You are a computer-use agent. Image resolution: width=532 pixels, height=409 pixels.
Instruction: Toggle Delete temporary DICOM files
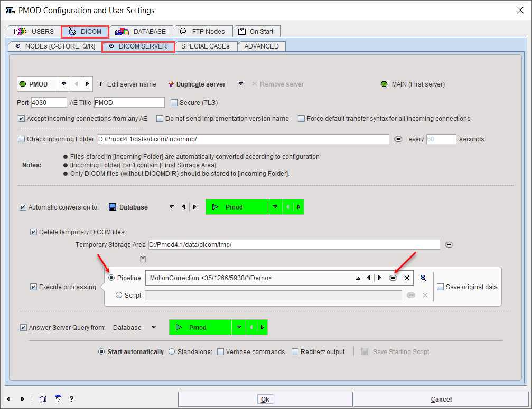(x=34, y=232)
